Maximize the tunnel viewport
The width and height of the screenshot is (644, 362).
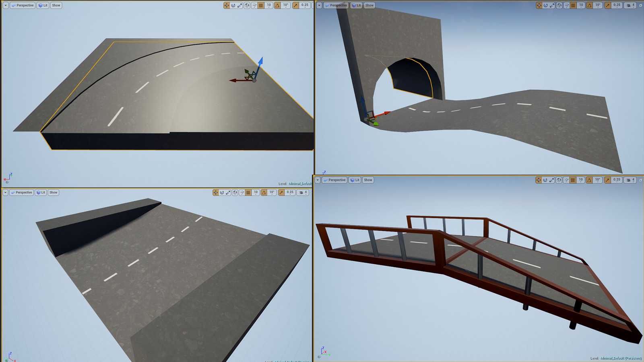point(640,5)
